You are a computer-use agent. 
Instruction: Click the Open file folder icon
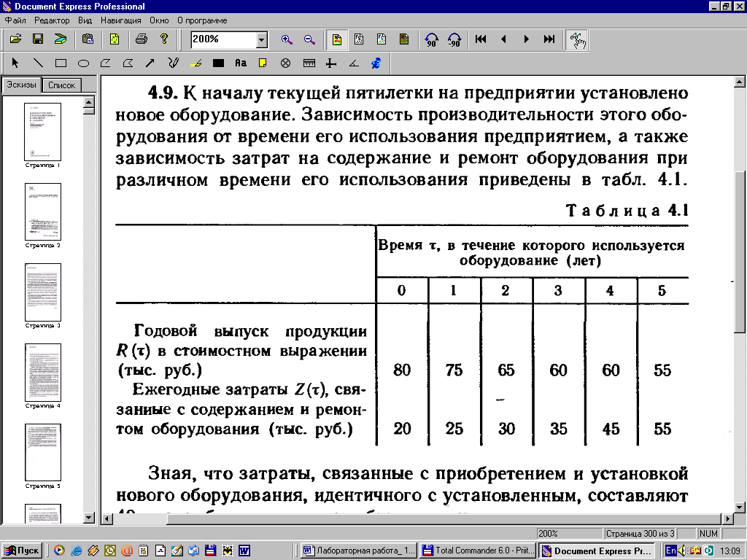click(x=16, y=39)
